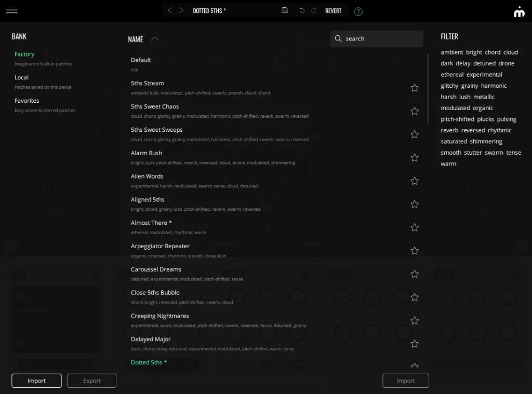Click the Imaginando logo icon
The height and width of the screenshot is (394, 532).
pos(519,11)
